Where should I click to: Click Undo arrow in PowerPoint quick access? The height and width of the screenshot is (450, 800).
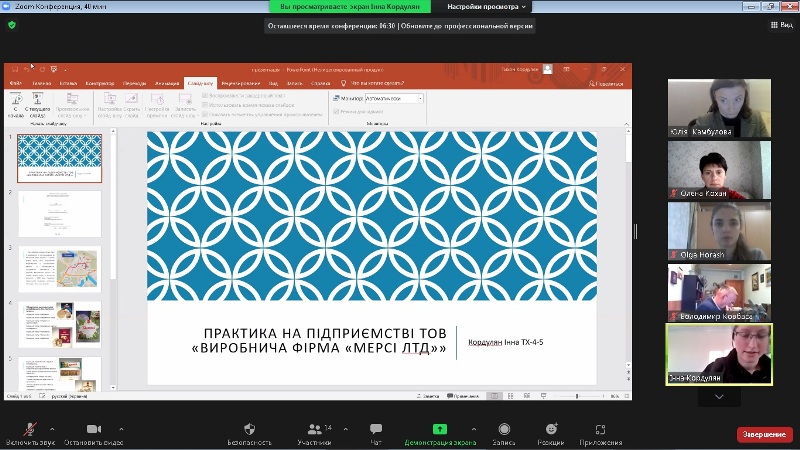tap(27, 69)
